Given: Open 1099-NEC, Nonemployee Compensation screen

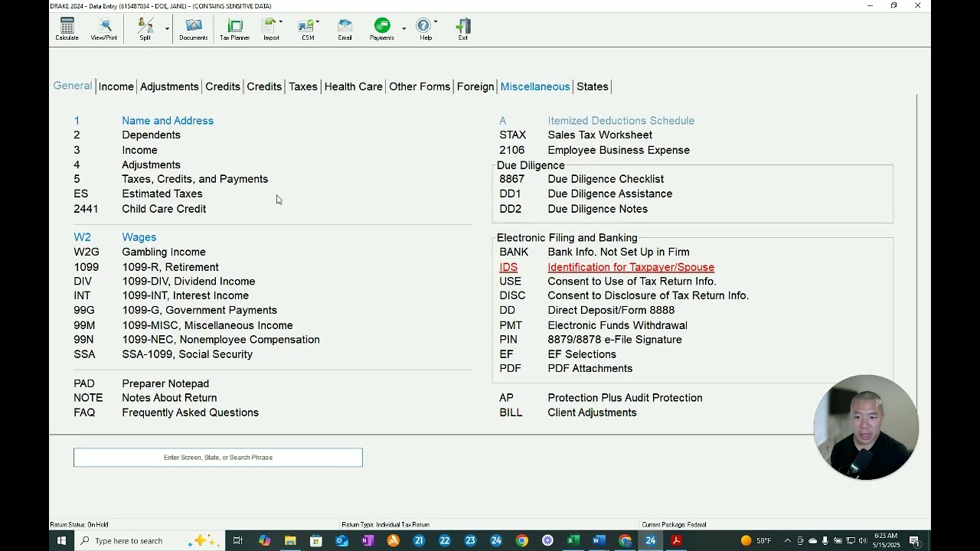Looking at the screenshot, I should (220, 340).
